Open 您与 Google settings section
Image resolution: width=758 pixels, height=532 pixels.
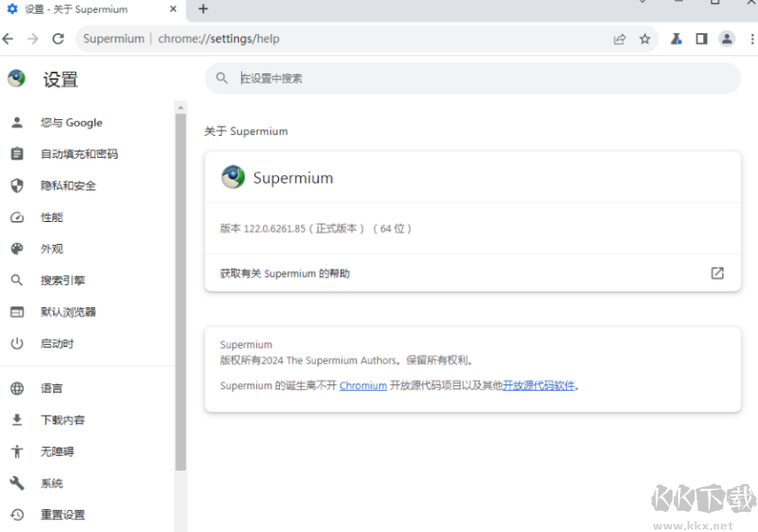[x=87, y=123]
